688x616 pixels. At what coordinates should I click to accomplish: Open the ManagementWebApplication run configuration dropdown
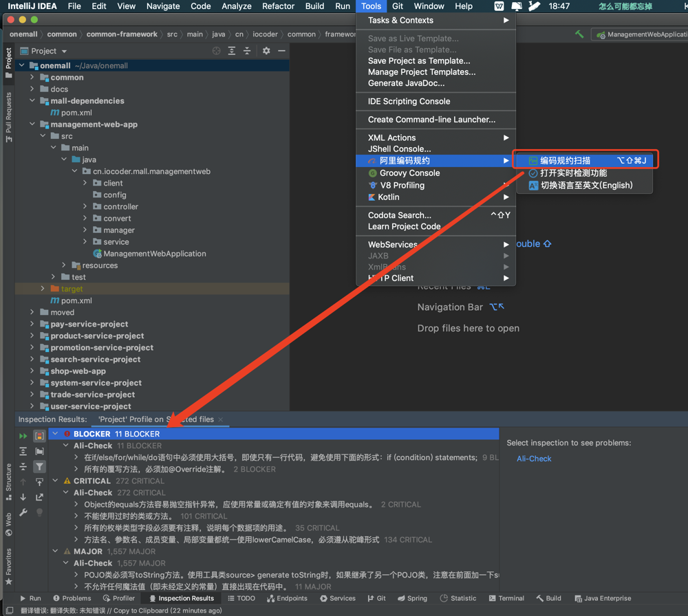(x=641, y=34)
